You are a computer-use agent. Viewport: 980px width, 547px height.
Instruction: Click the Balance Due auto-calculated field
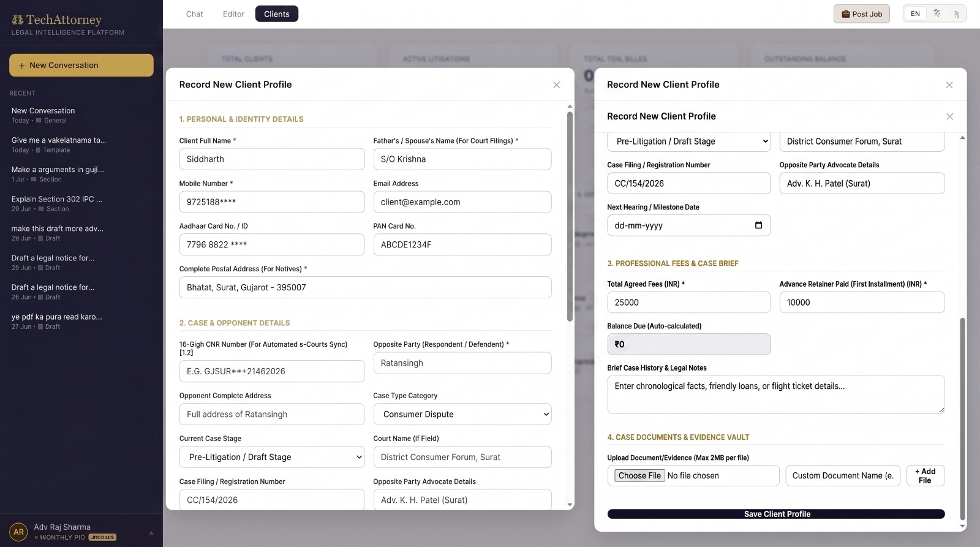point(689,344)
